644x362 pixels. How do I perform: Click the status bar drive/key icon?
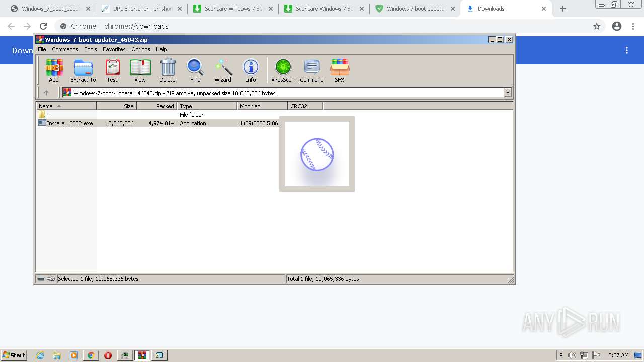click(46, 279)
